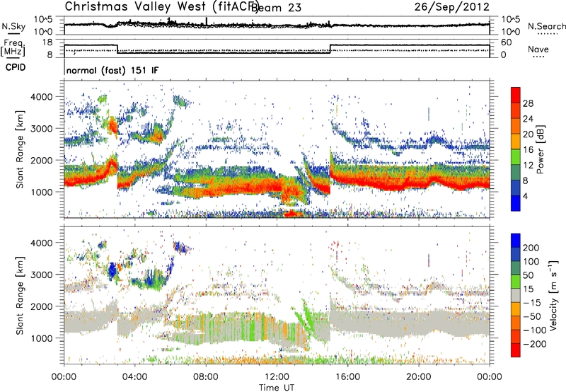
Task: Click the gray segment of velocity color bar
Action: pyautogui.click(x=516, y=295)
